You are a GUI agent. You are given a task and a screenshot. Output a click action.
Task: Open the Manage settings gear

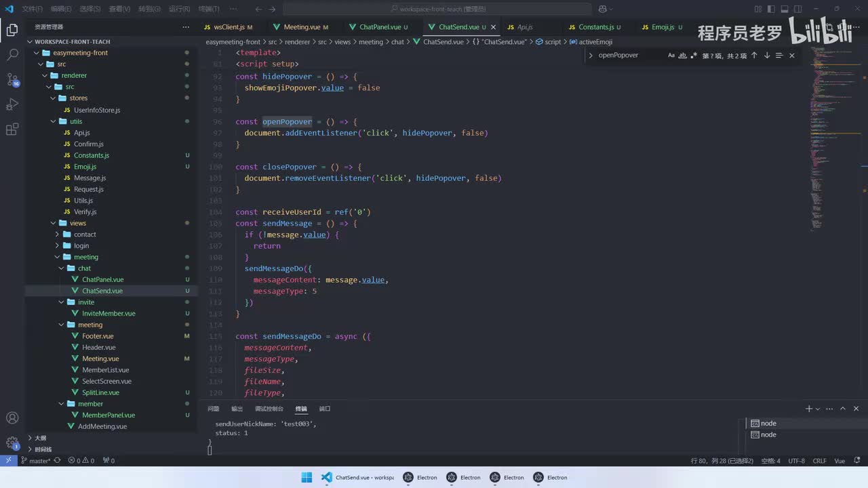[12, 443]
